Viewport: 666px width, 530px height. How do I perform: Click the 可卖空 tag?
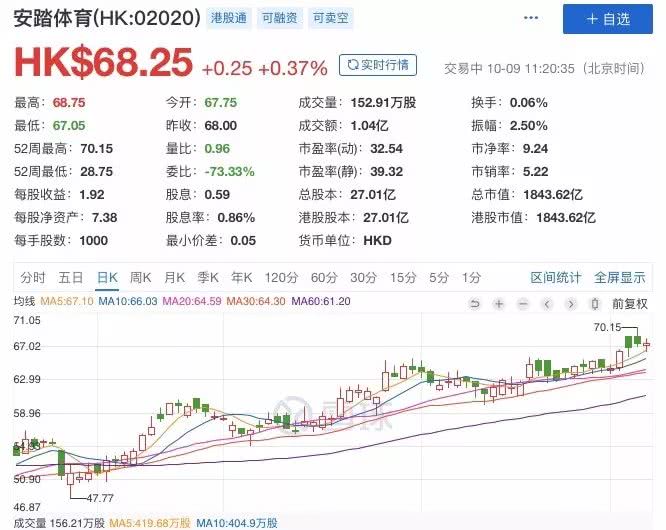[x=330, y=18]
